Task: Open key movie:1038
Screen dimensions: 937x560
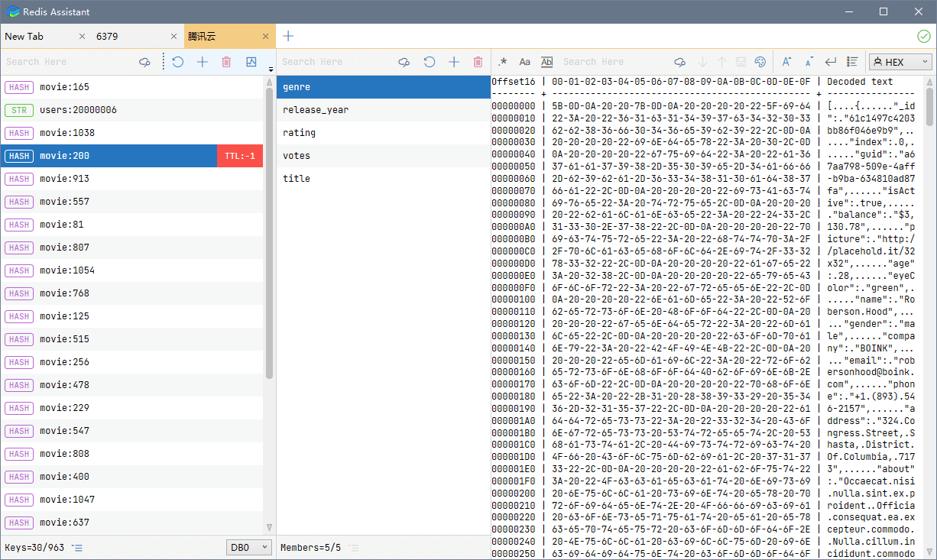Action: click(x=131, y=133)
